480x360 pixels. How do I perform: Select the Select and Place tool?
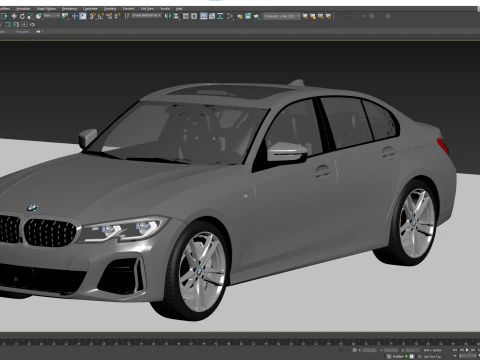coord(39,16)
